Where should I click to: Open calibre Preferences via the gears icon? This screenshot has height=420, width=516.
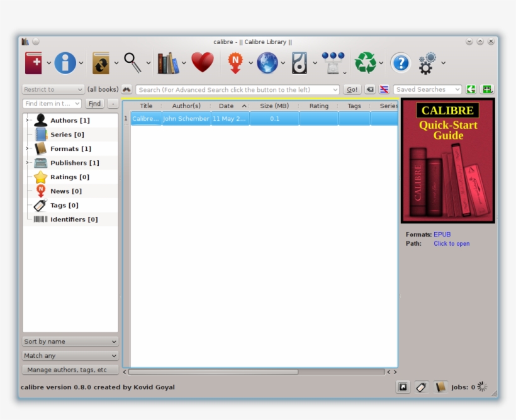tap(426, 62)
